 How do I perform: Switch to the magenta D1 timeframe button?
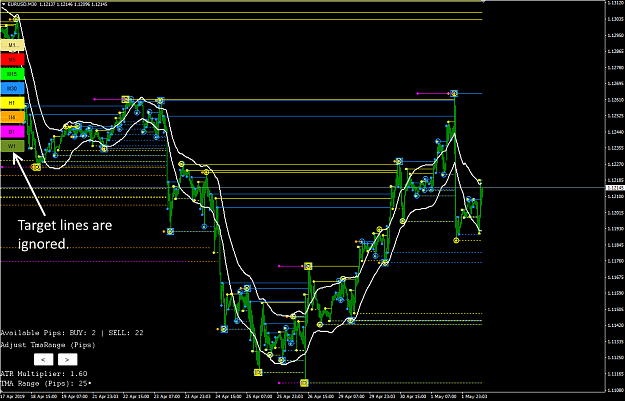(12, 132)
